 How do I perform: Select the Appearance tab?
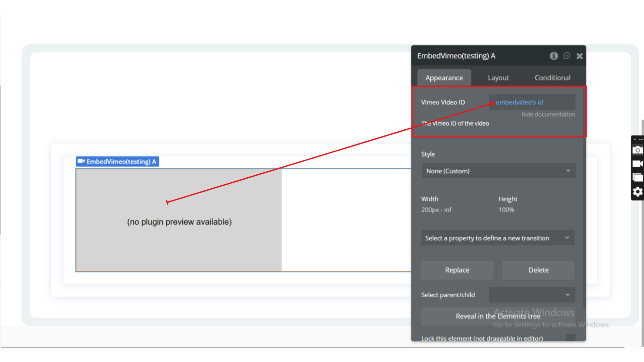coord(444,78)
